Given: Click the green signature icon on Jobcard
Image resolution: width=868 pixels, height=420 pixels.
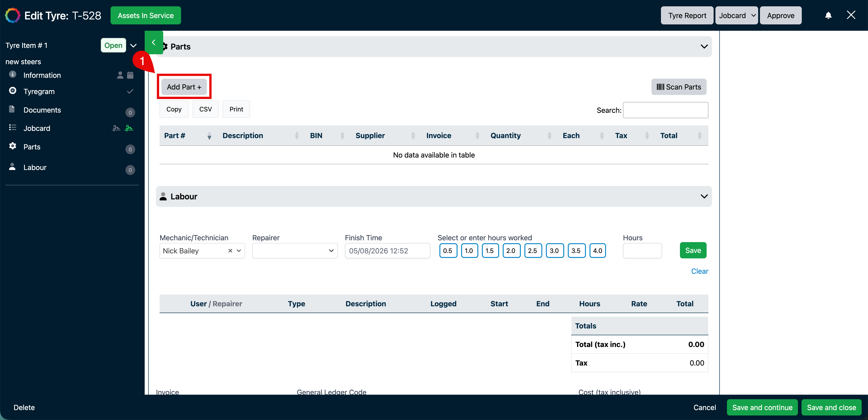Looking at the screenshot, I should point(129,128).
